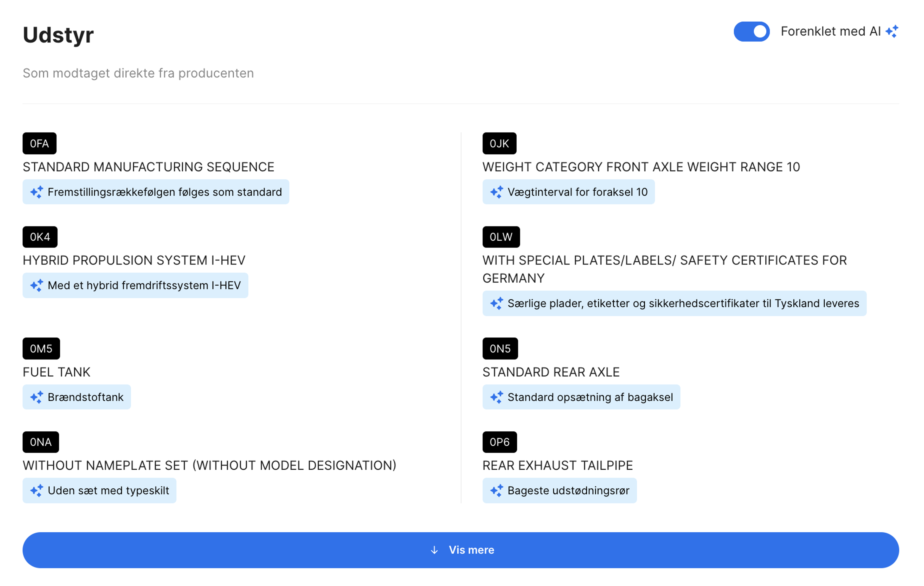924x586 pixels.
Task: Click the 0JK code badge
Action: coord(499,143)
